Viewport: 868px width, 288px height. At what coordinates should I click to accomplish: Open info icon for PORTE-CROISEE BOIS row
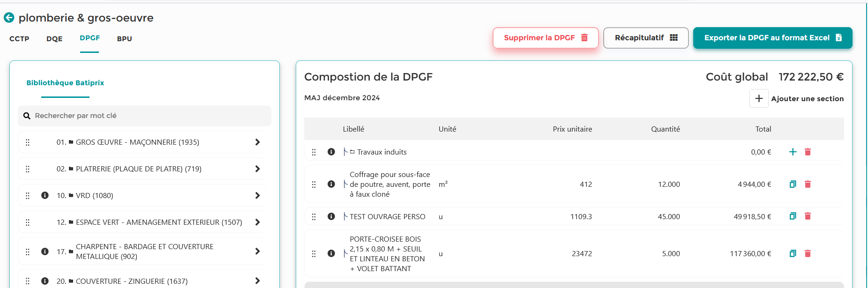pos(331,253)
